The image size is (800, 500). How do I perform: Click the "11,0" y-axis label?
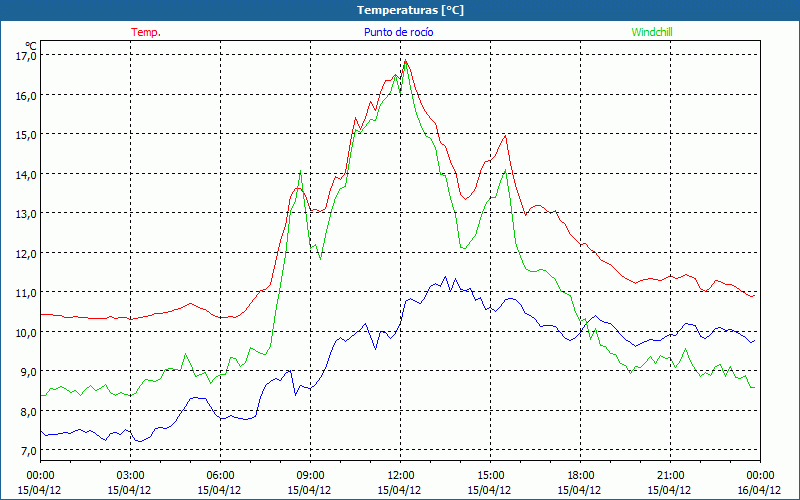coord(27,292)
